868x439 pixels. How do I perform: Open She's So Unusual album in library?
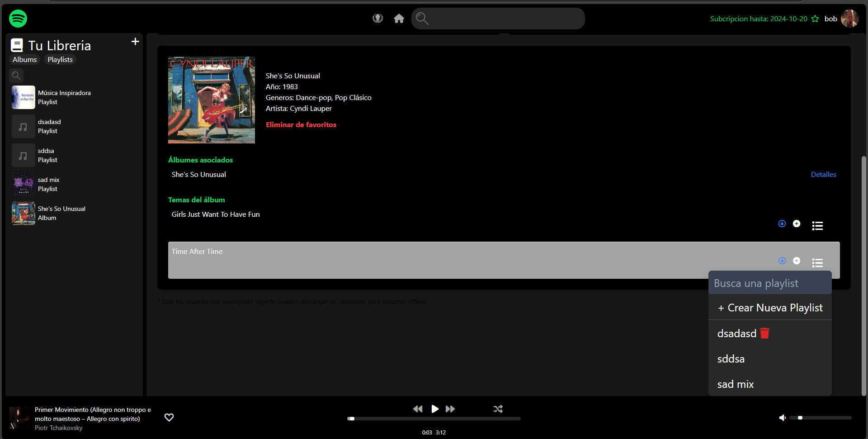[74, 213]
